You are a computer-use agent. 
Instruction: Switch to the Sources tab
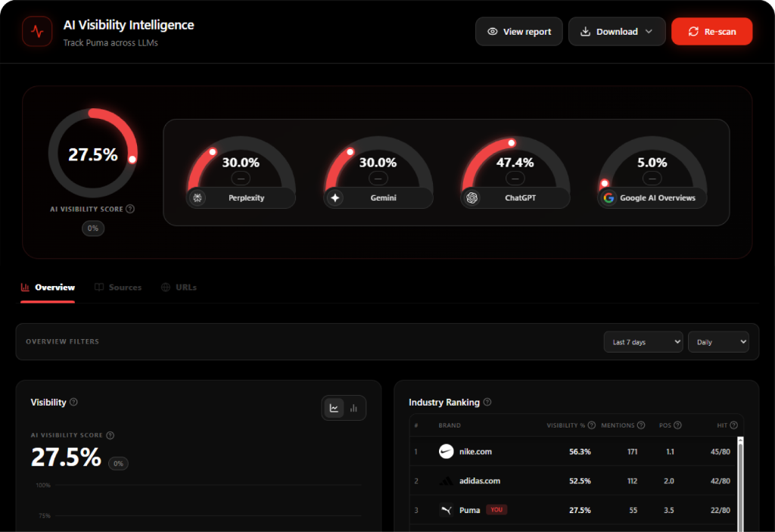click(x=118, y=288)
